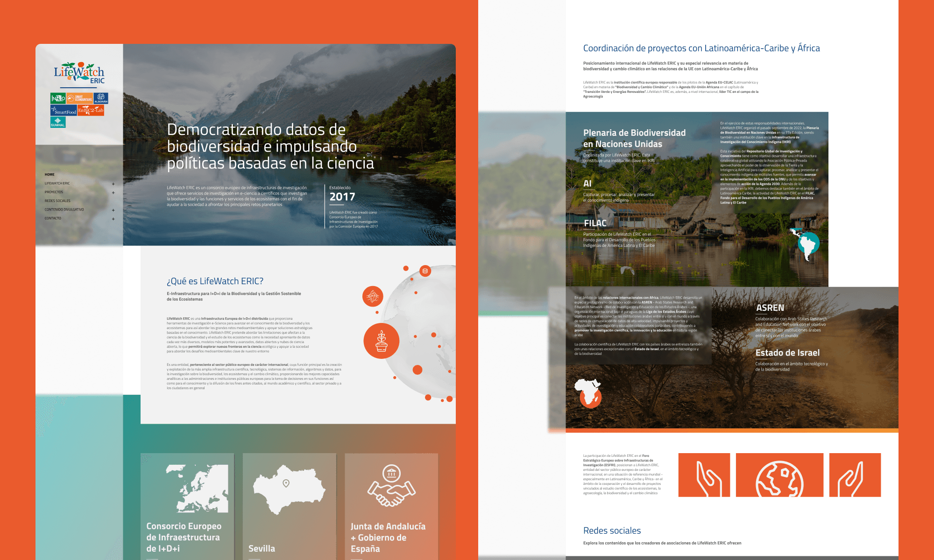
Task: Expand the LIFEWATCH ERIC submenu plus
Action: [x=113, y=184]
